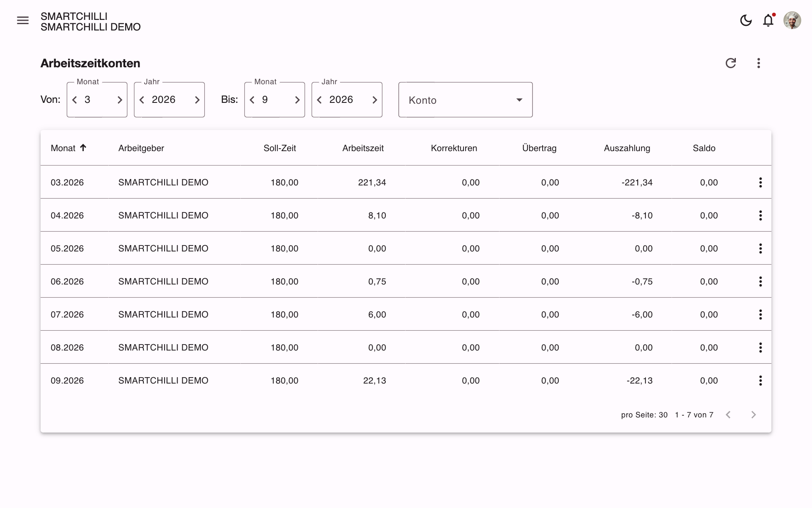
Task: Click the Auszahlung value -6,00
Action: coord(642,315)
